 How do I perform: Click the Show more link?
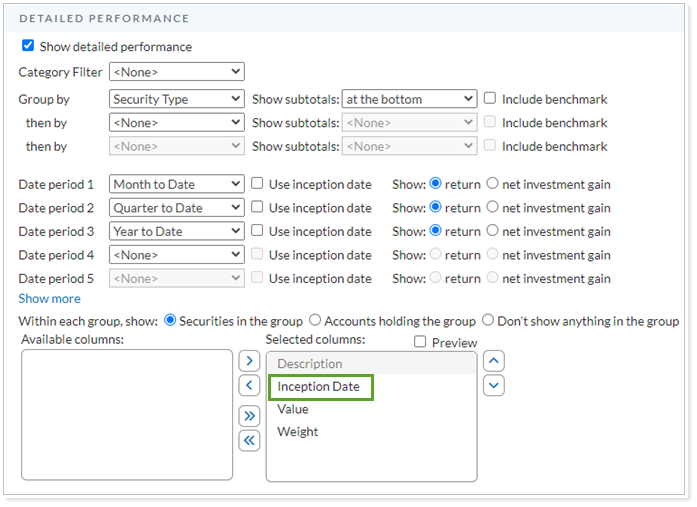point(49,299)
